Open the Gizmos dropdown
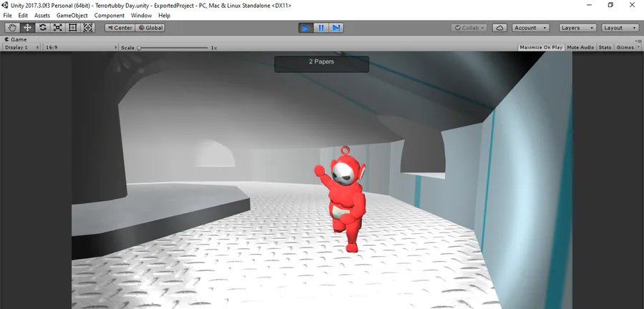 628,48
